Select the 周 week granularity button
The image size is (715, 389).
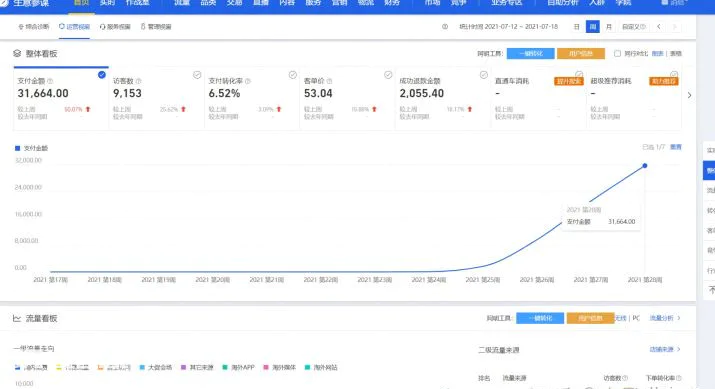(x=592, y=27)
